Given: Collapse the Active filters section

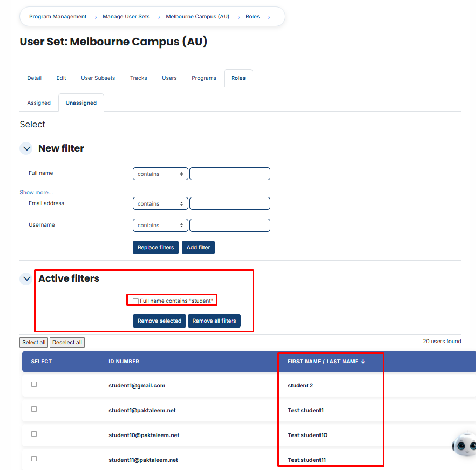Looking at the screenshot, I should pyautogui.click(x=26, y=278).
